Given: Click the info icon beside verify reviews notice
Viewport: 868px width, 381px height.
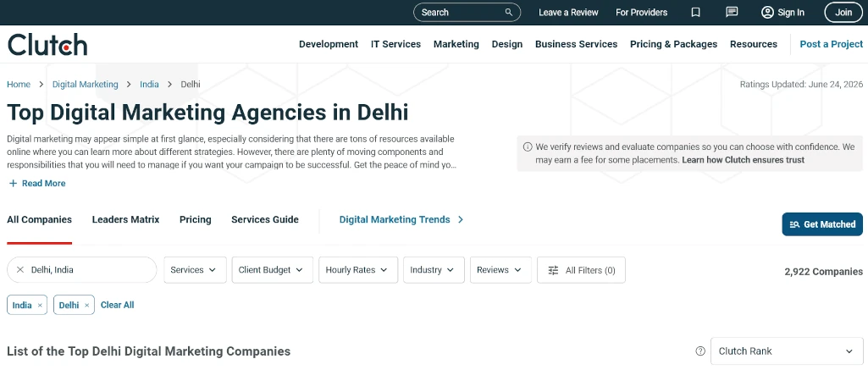Looking at the screenshot, I should [527, 147].
